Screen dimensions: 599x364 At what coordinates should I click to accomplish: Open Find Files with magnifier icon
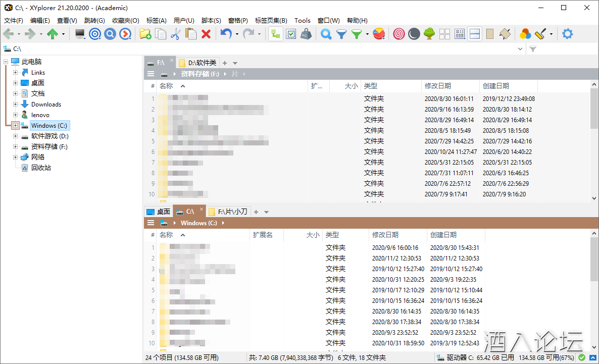[326, 34]
